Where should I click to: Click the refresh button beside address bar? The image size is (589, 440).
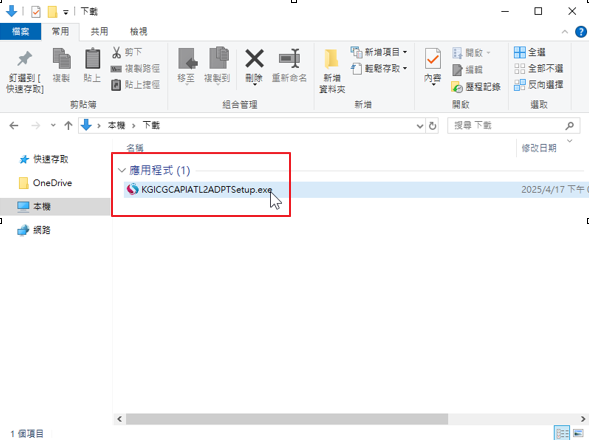(432, 126)
